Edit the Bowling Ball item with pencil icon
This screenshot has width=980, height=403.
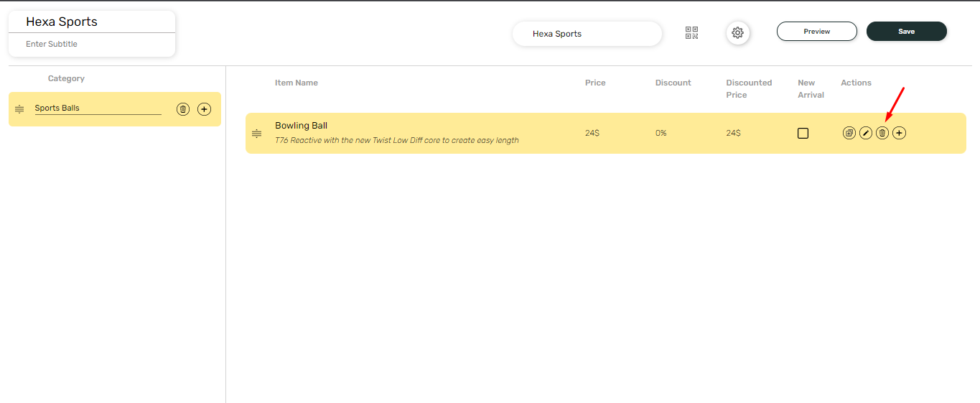point(866,133)
